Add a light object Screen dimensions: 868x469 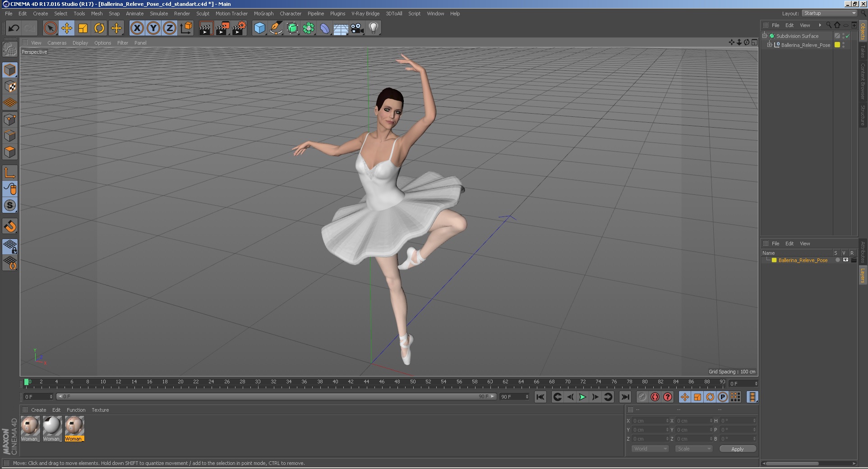click(x=374, y=28)
